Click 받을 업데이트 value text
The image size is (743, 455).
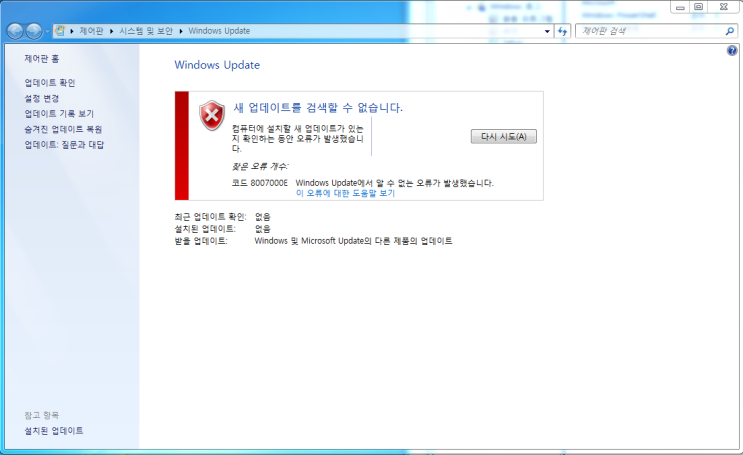click(x=353, y=241)
